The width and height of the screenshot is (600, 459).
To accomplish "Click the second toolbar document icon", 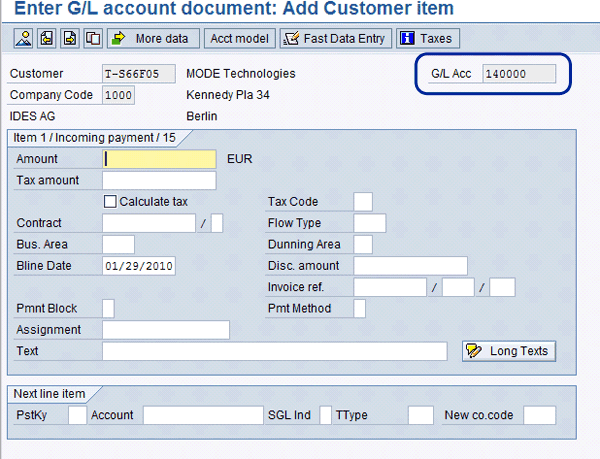I will point(46,39).
